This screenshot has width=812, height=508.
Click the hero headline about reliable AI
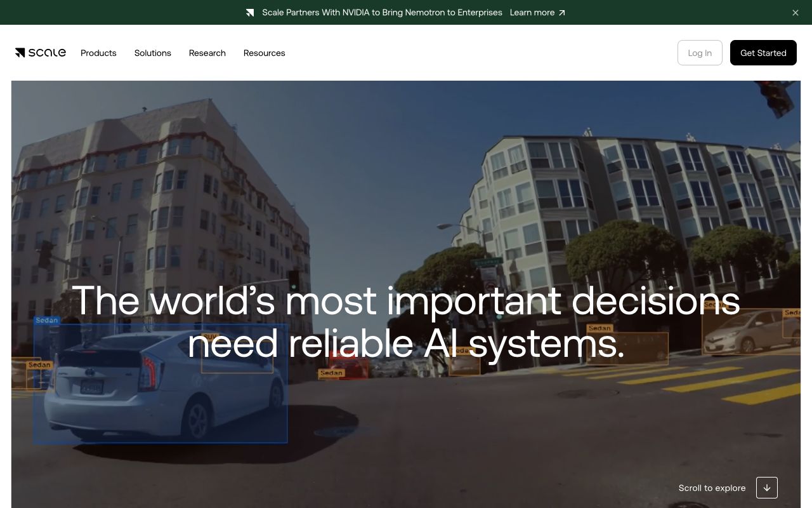(x=406, y=322)
